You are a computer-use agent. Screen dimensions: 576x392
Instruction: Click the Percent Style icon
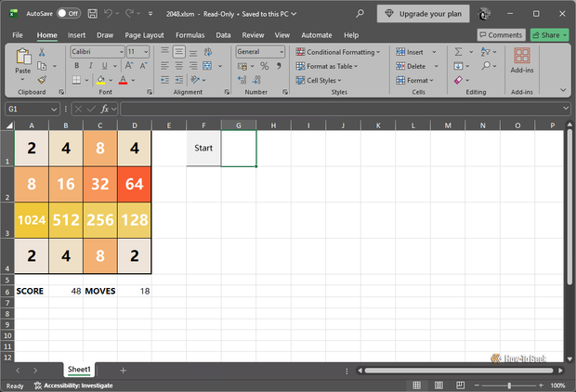[x=264, y=66]
